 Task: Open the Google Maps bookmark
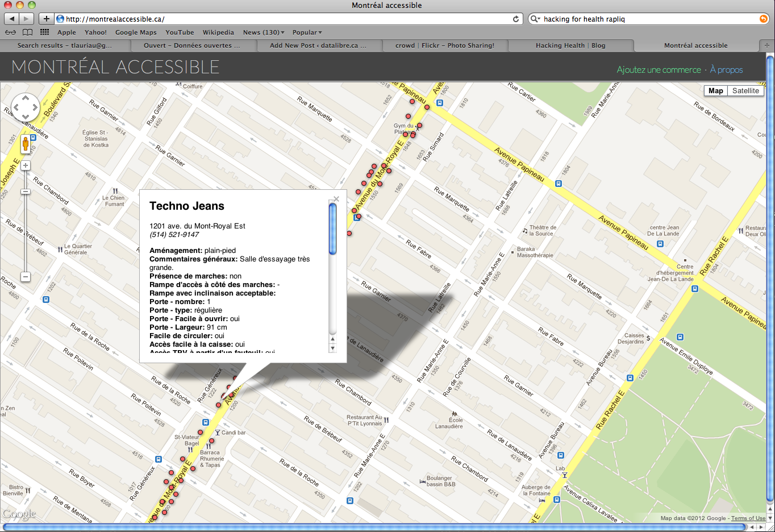pos(136,32)
